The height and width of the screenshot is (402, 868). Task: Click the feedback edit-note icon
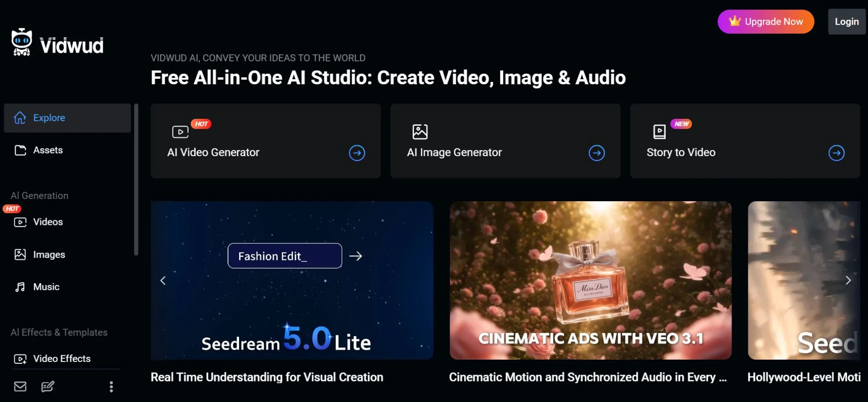[48, 387]
